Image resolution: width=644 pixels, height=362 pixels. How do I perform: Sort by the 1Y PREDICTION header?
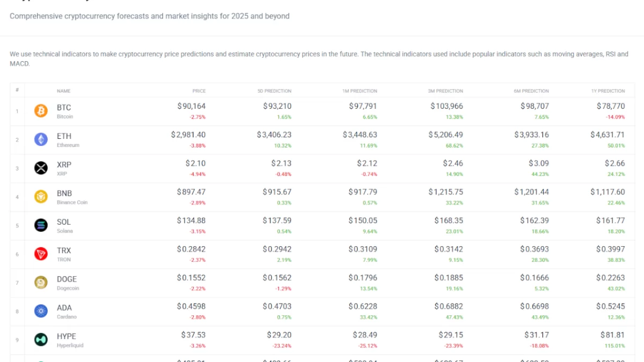611,91
